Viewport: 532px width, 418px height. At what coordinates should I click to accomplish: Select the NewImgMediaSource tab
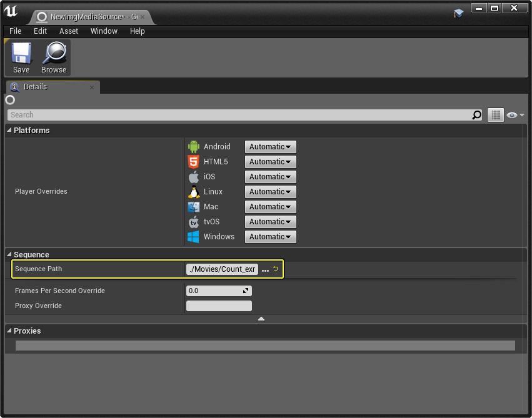point(91,17)
